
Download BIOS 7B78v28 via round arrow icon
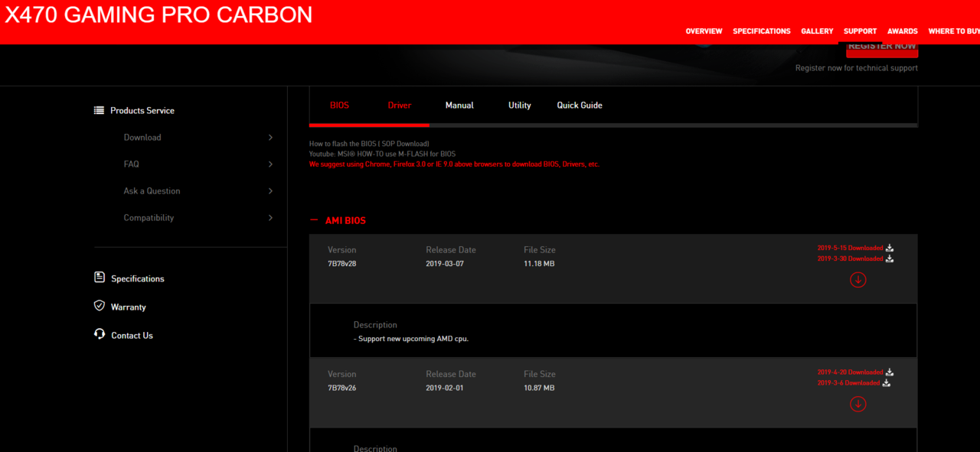858,279
